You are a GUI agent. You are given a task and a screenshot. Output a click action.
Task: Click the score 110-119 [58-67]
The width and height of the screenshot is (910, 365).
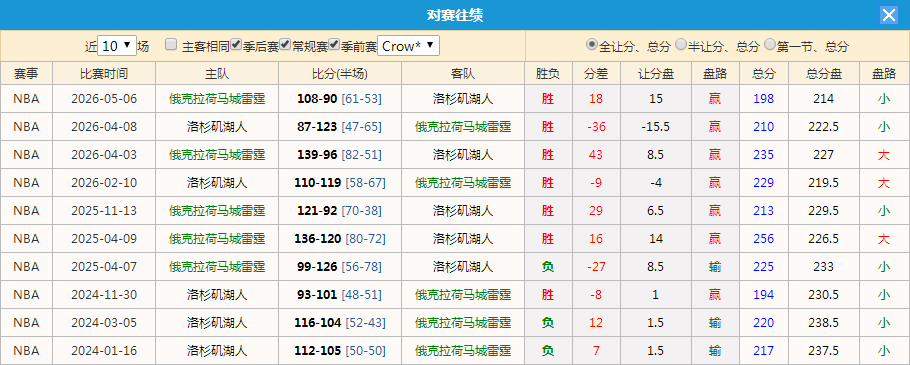pos(340,183)
